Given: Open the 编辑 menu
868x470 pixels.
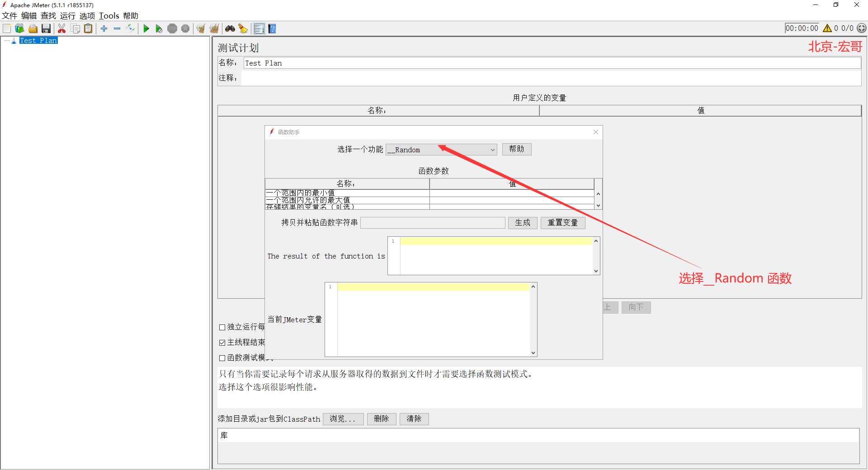Looking at the screenshot, I should (x=29, y=16).
